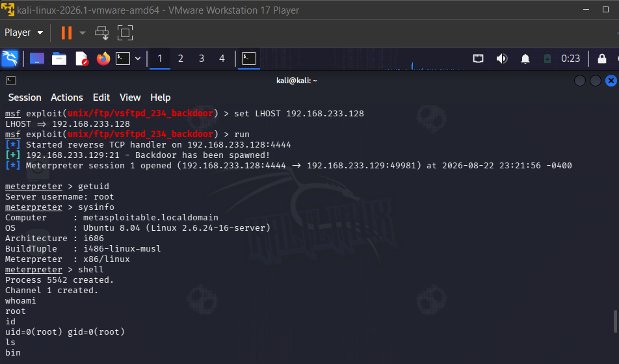Pause the virtual machine
Image resolution: width=619 pixels, height=364 pixels.
pyautogui.click(x=66, y=32)
